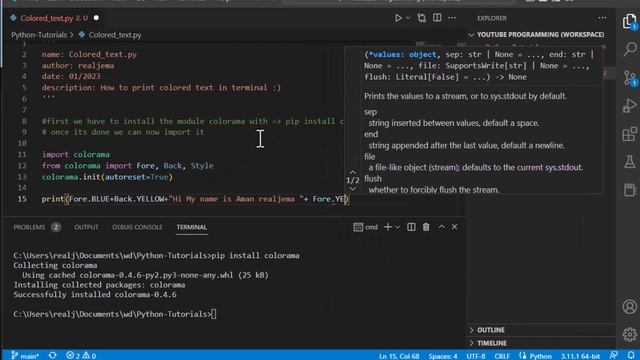Change indentation via Spaces: 4
The width and height of the screenshot is (640, 360).
pyautogui.click(x=443, y=356)
